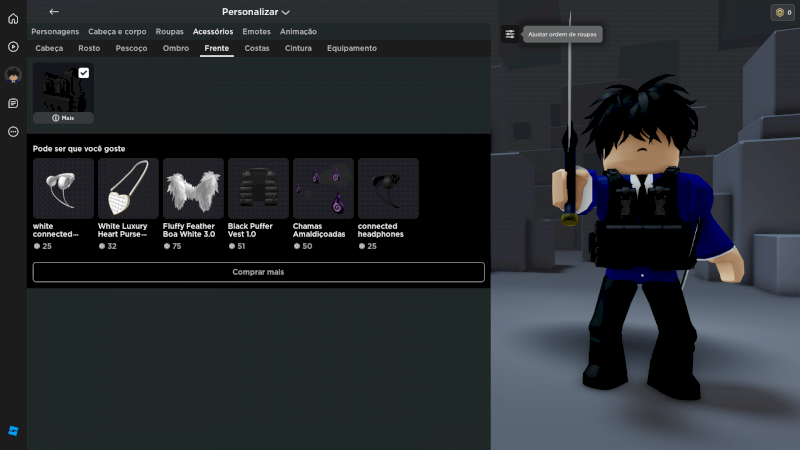Open the Animação tab
This screenshot has height=450, width=800.
(x=298, y=32)
